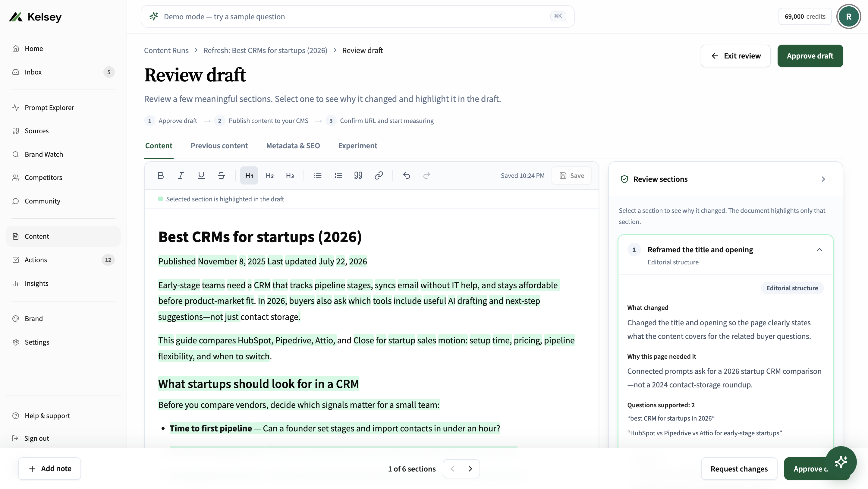
Task: Insert hyperlink via link icon
Action: 379,175
